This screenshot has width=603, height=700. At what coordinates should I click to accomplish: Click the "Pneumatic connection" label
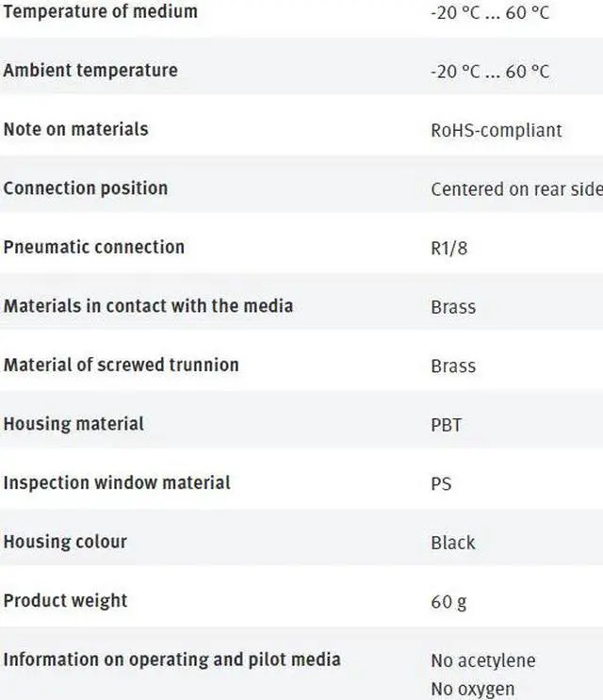point(94,247)
